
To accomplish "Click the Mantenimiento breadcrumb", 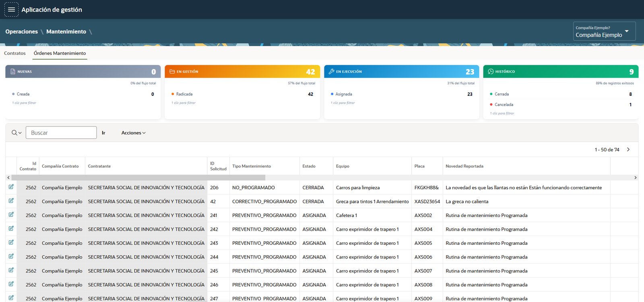I will pyautogui.click(x=66, y=31).
